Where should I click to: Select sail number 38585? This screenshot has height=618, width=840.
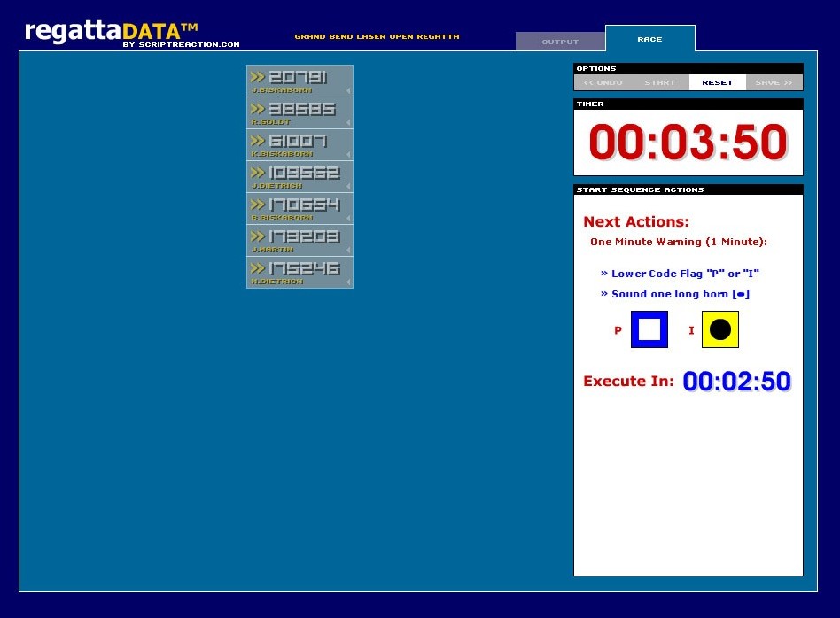(302, 109)
